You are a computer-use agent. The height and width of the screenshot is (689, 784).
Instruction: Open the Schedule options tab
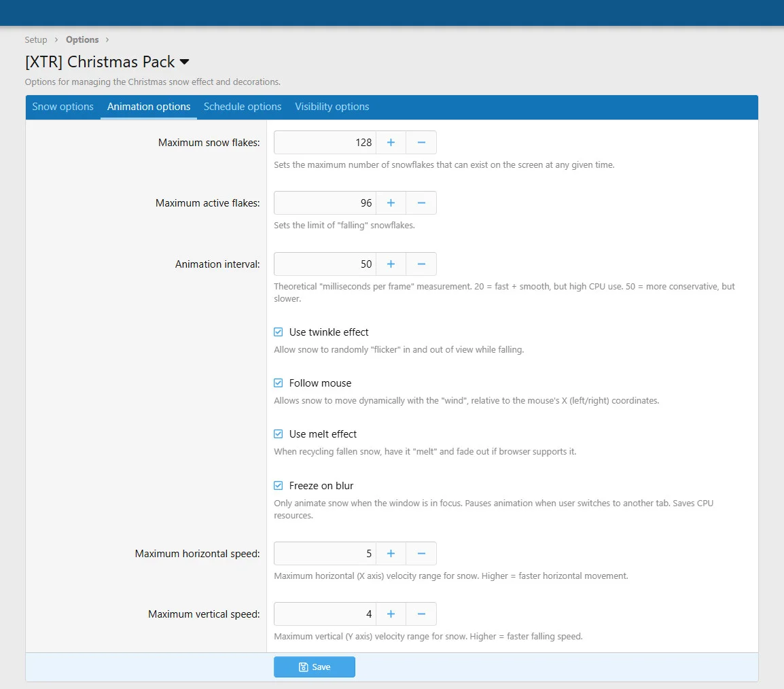pos(243,107)
